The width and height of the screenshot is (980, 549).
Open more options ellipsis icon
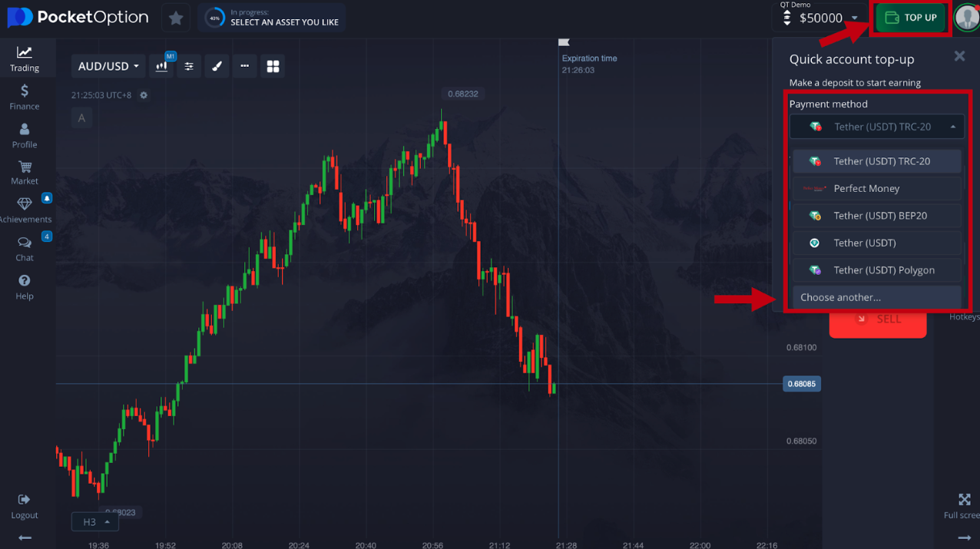coord(244,66)
